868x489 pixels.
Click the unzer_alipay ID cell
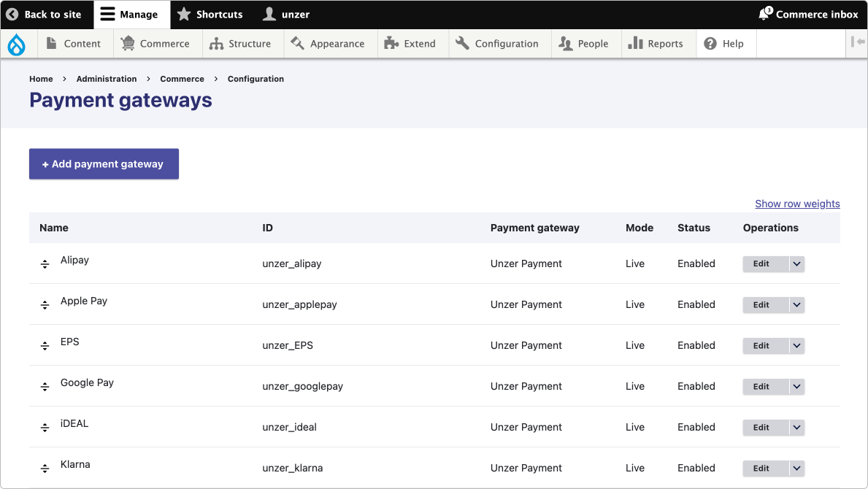tap(292, 264)
